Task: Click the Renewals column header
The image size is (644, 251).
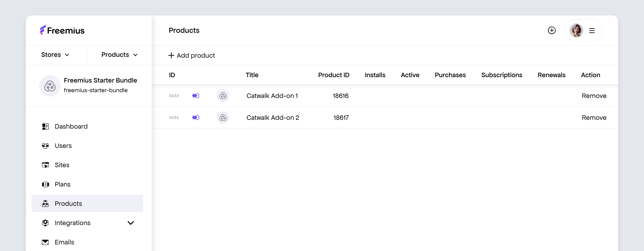Action: click(551, 75)
